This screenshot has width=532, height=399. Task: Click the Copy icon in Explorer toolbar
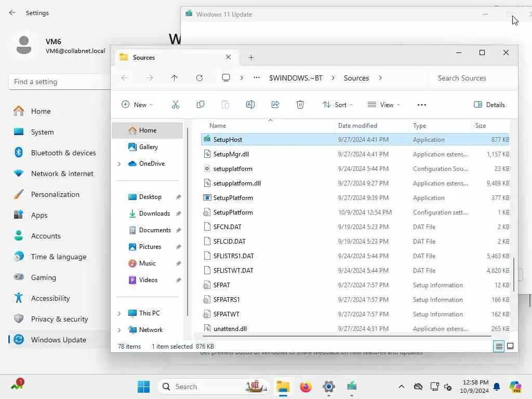pos(201,104)
